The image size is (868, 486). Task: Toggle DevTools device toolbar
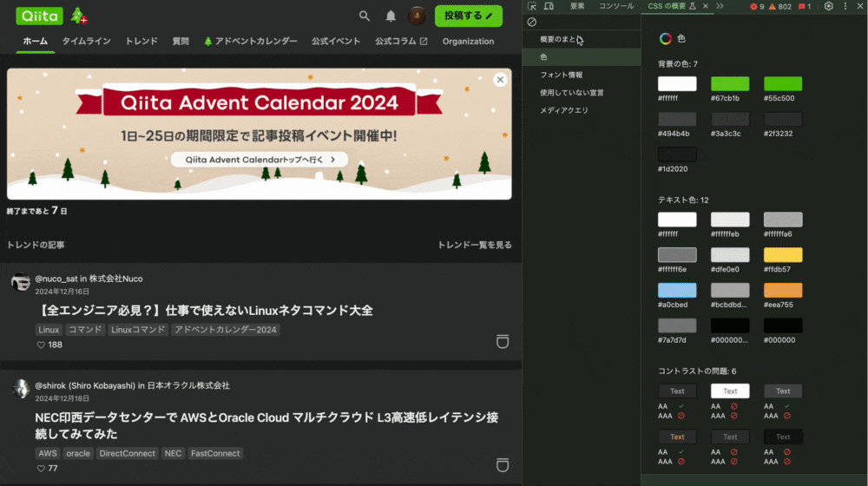(549, 6)
